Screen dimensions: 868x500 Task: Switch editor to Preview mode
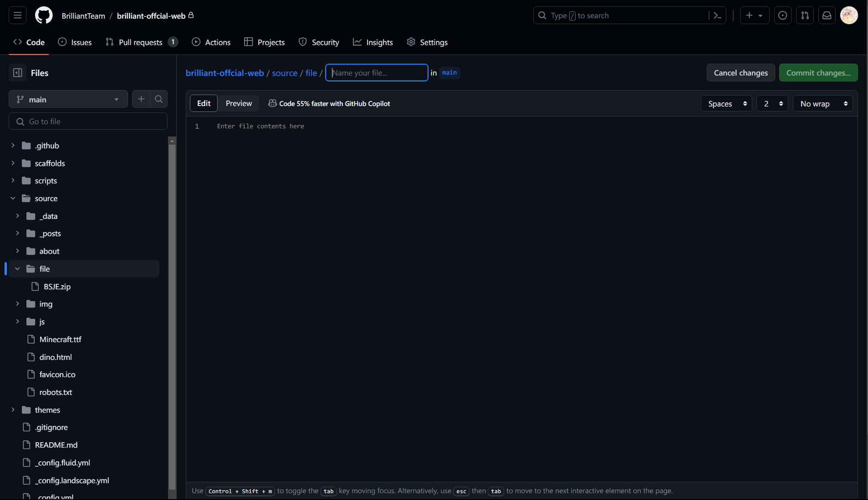tap(239, 103)
